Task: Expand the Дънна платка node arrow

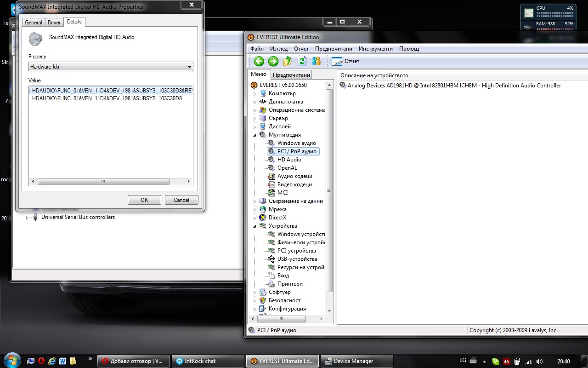Action: click(x=255, y=102)
